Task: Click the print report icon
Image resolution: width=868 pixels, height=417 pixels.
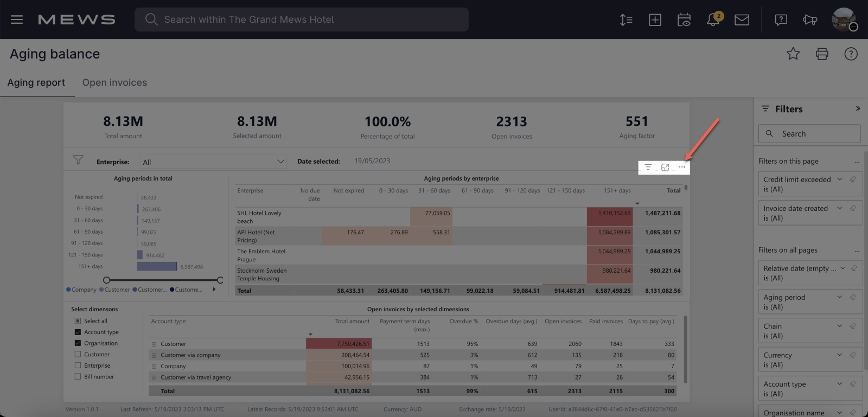Action: [x=822, y=54]
